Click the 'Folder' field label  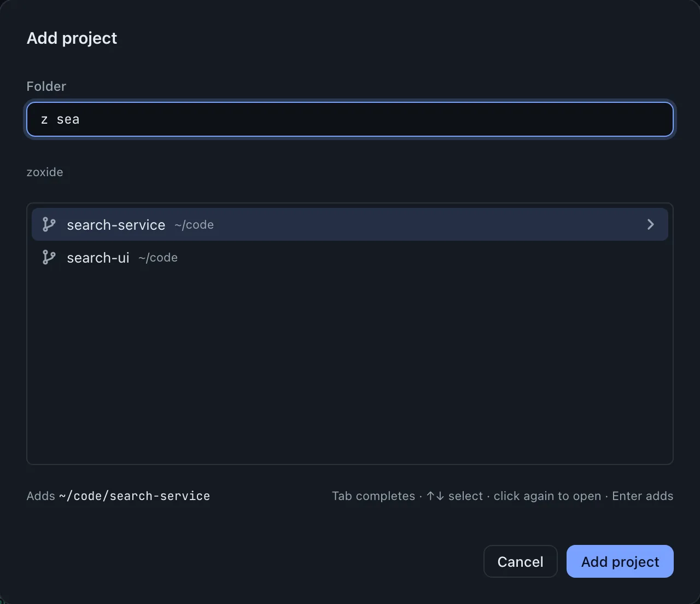coord(46,86)
